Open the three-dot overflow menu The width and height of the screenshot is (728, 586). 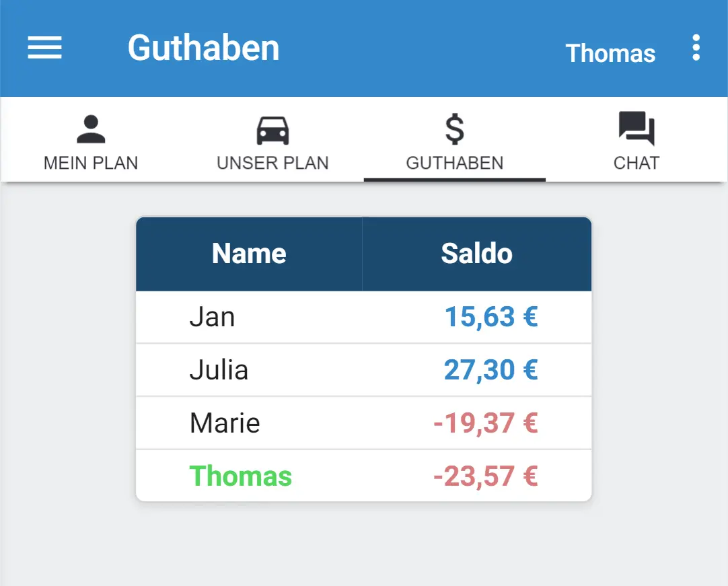point(696,48)
